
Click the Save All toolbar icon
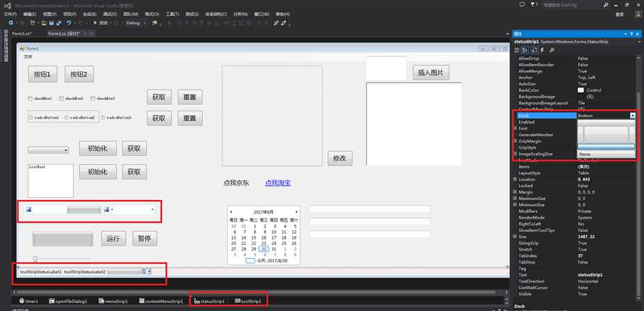(x=60, y=23)
